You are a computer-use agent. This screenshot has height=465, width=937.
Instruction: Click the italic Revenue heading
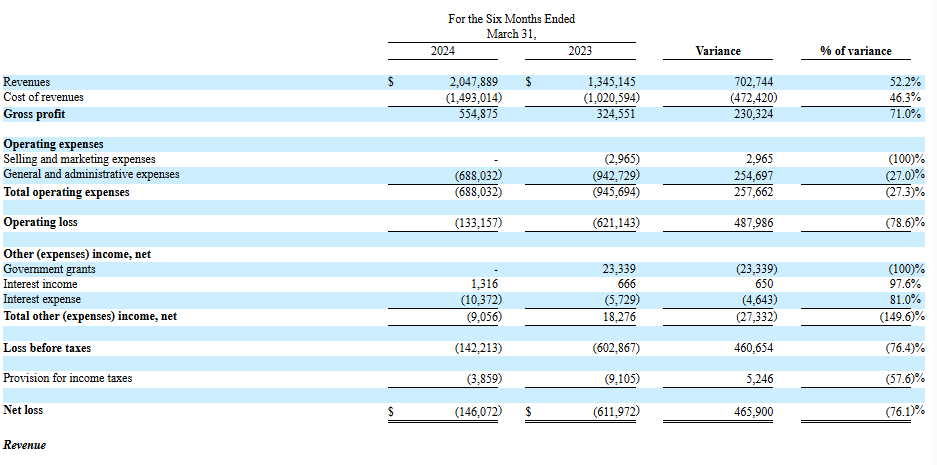pyautogui.click(x=25, y=445)
